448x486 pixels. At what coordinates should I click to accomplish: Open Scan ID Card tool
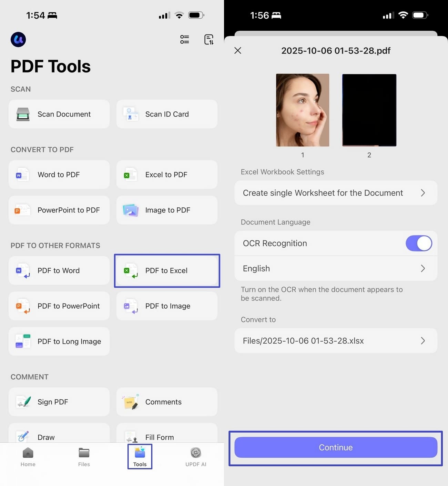pos(167,114)
